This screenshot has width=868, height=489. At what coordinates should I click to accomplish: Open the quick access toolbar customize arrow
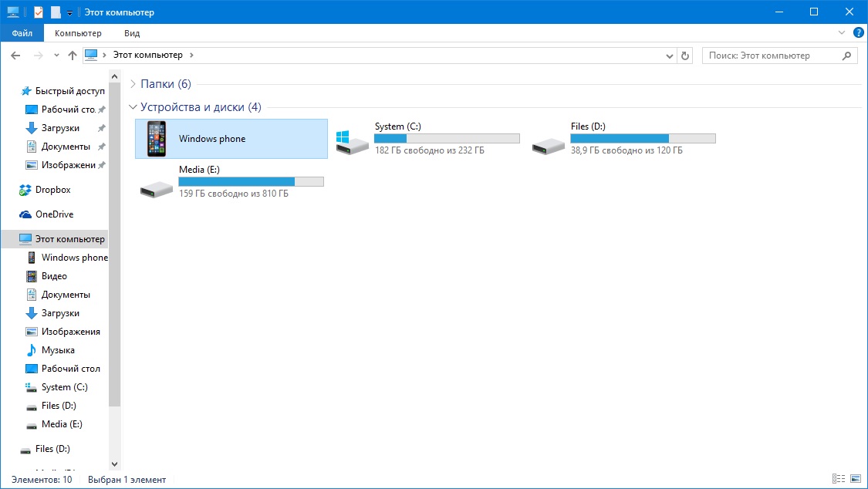pos(69,12)
